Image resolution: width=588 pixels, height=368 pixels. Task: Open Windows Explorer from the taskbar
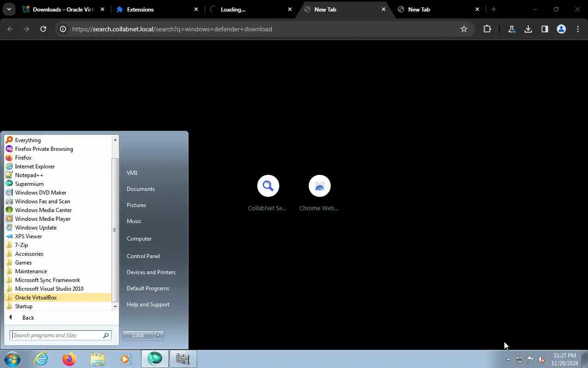coord(98,359)
